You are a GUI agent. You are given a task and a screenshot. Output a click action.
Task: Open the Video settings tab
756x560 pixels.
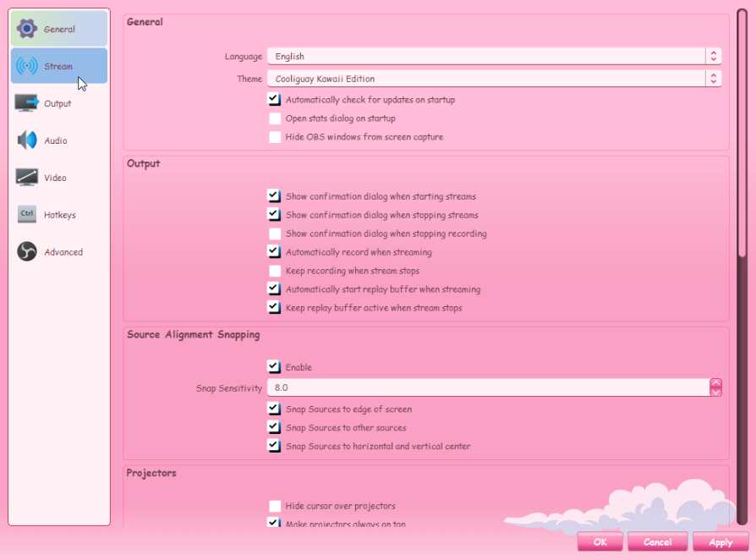(59, 178)
